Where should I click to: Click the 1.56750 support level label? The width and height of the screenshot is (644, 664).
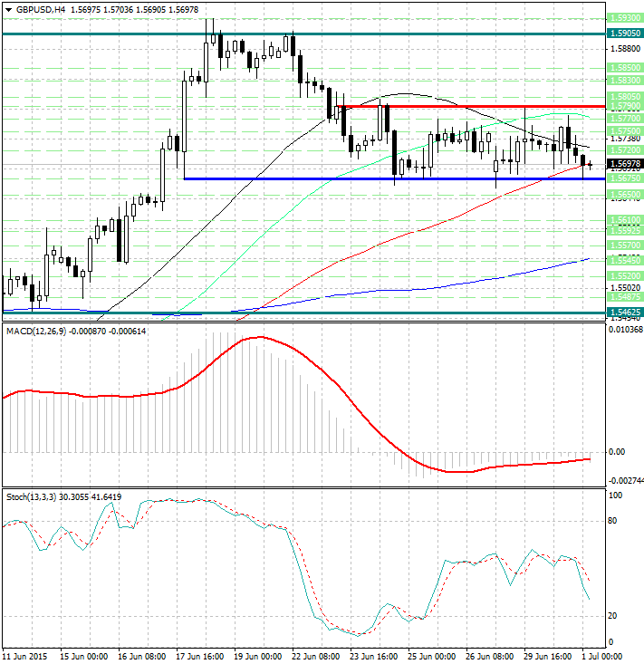(625, 178)
